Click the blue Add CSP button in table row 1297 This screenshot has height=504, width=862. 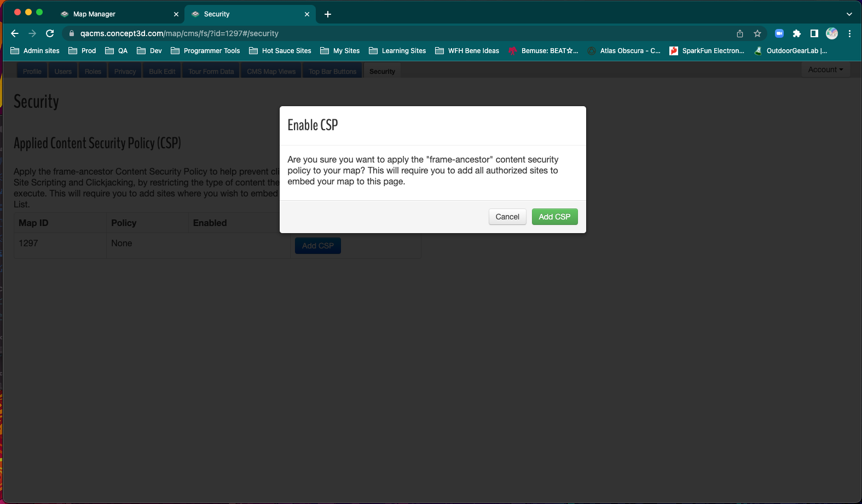(318, 246)
